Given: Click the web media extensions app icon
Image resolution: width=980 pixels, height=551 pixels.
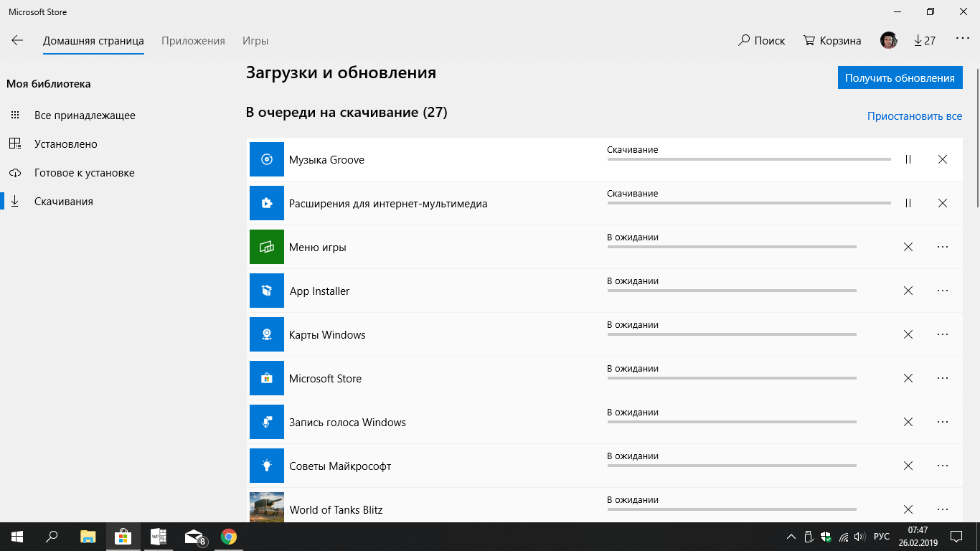Looking at the screenshot, I should point(267,203).
